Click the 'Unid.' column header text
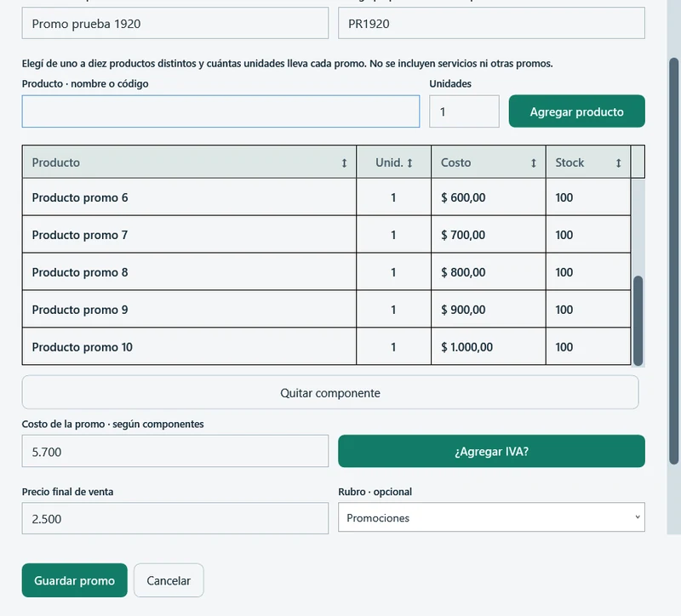 (x=389, y=163)
